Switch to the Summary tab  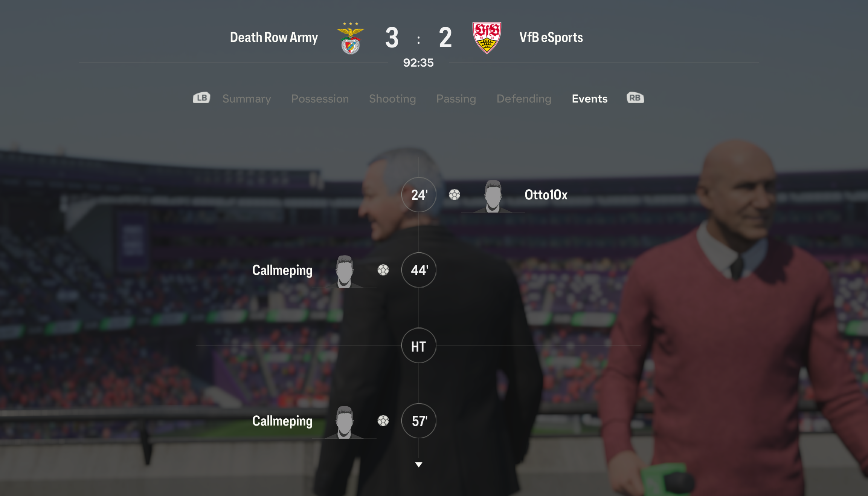pyautogui.click(x=247, y=99)
